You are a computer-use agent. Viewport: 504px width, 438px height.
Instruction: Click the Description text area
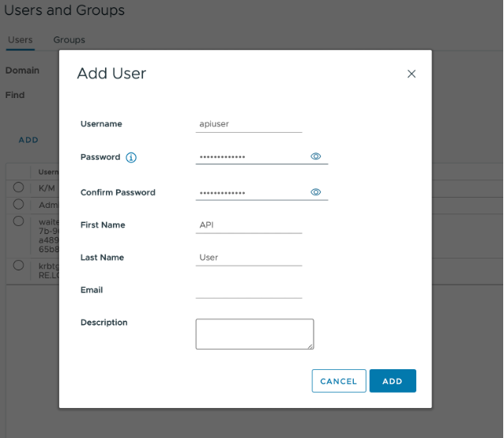[x=254, y=333]
